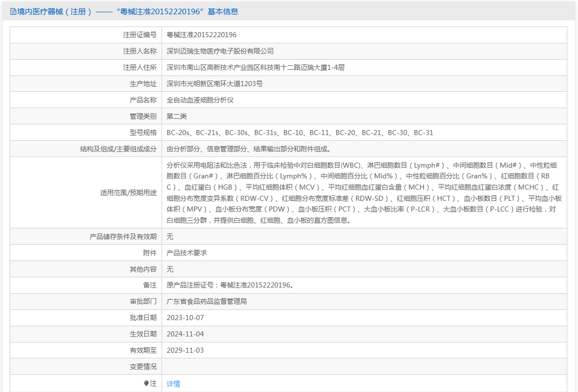578x392 pixels.
Task: Select the 备注 label
Action: pos(150,285)
